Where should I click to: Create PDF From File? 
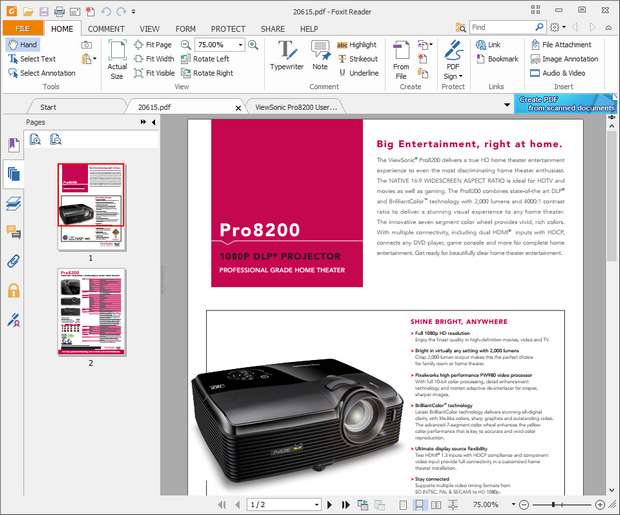click(x=401, y=60)
